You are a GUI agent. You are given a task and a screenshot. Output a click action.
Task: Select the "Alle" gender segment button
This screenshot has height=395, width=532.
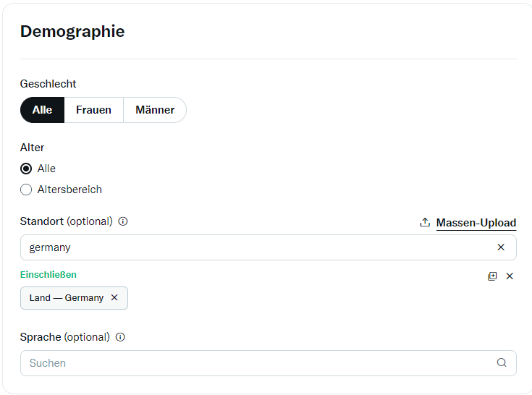tap(42, 110)
